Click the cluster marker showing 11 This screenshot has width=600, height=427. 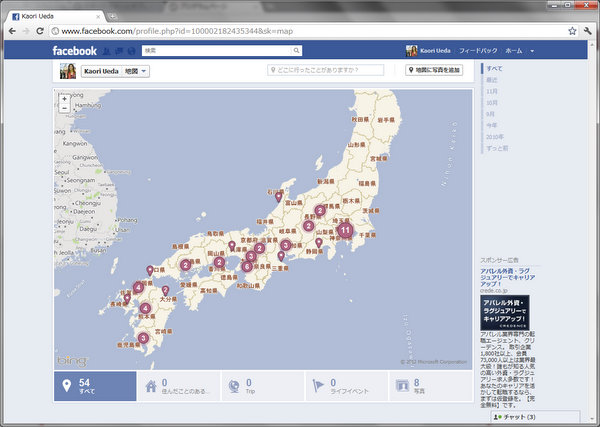coord(345,230)
